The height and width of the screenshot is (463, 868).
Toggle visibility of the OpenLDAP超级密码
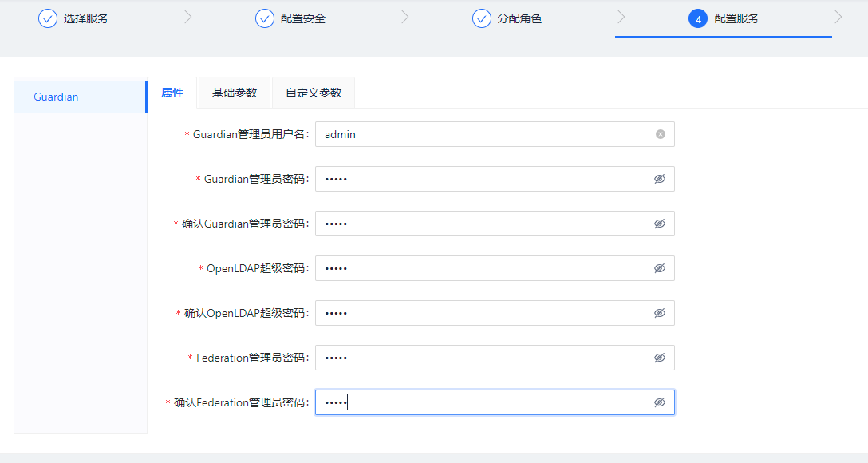click(x=660, y=268)
